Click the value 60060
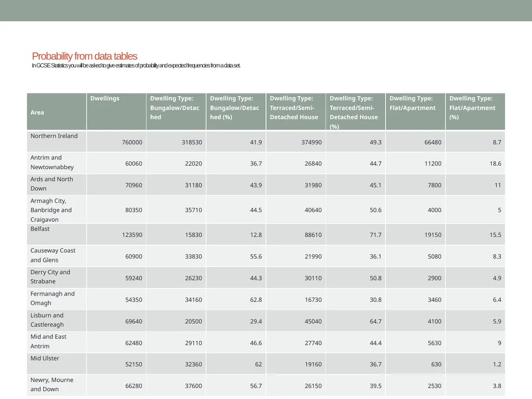 [134, 164]
